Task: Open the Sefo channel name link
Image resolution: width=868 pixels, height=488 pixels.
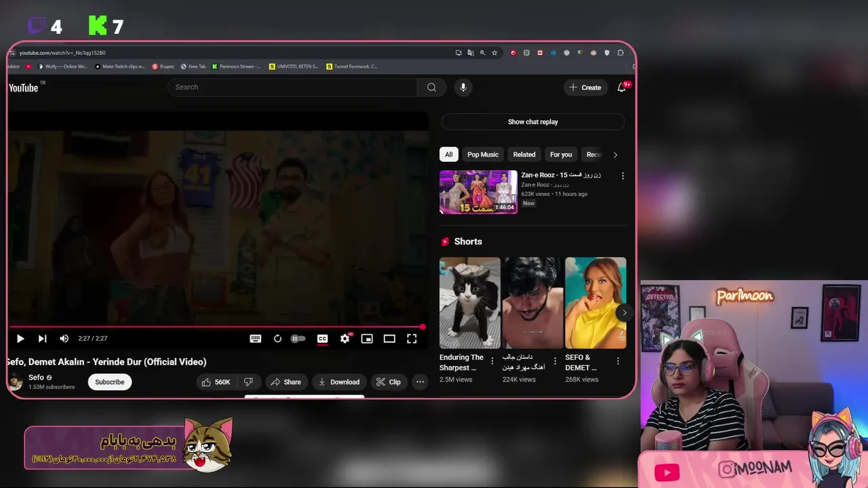Action: tap(36, 378)
